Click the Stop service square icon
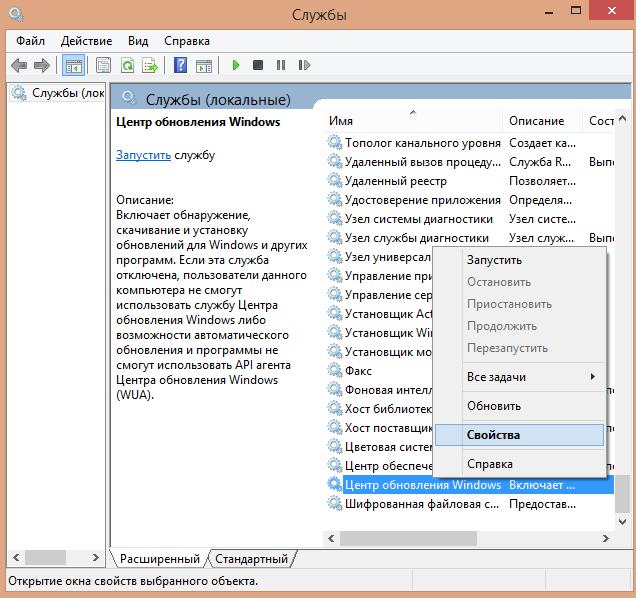Screen dimensions: 636x598 pyautogui.click(x=258, y=65)
